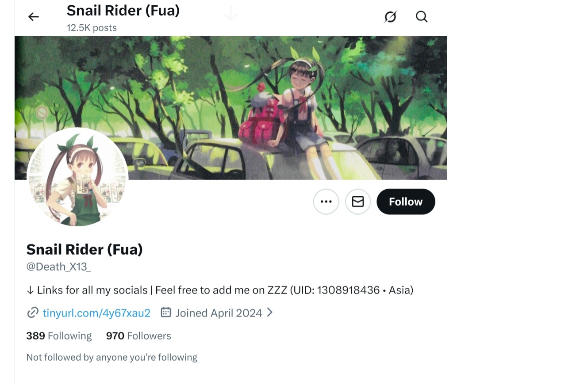Click the Snail Rider (Fua) display name below avatar
Image resolution: width=588 pixels, height=385 pixels.
coord(85,250)
